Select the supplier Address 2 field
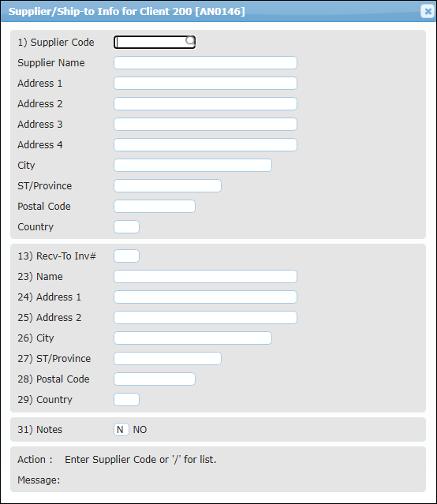437x504 pixels. (x=205, y=104)
